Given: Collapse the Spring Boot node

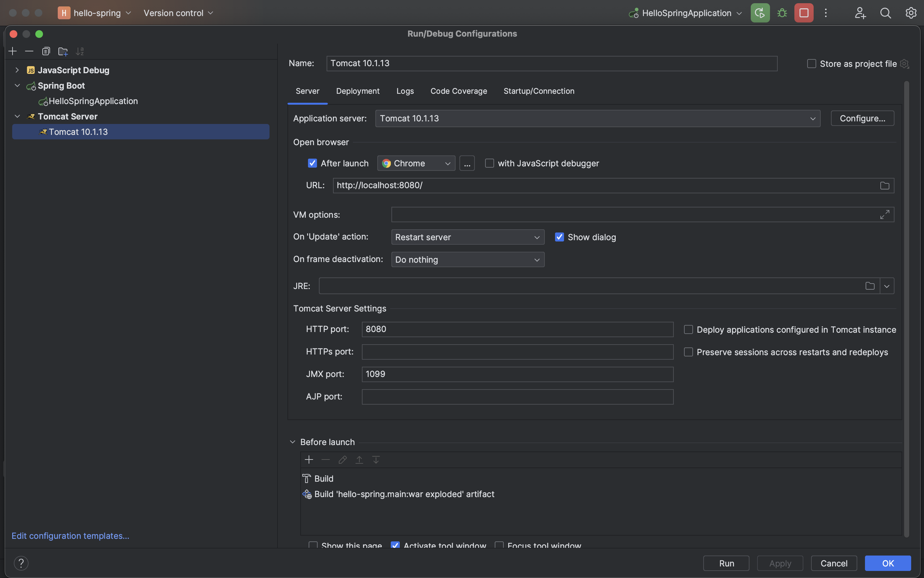Looking at the screenshot, I should point(17,85).
